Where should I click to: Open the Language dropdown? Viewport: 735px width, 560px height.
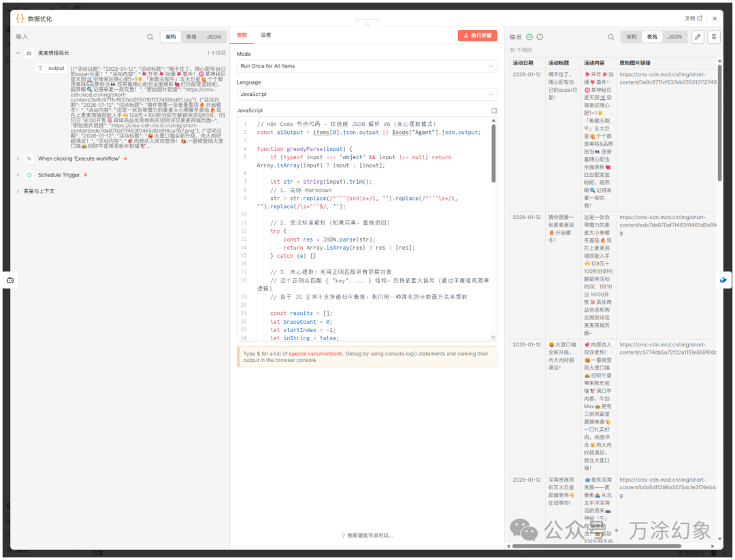(x=366, y=95)
